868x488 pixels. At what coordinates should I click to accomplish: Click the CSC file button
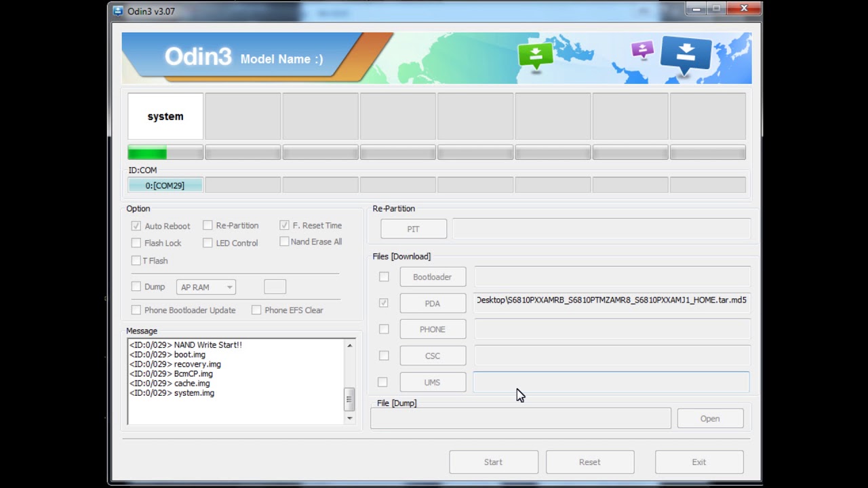(433, 356)
